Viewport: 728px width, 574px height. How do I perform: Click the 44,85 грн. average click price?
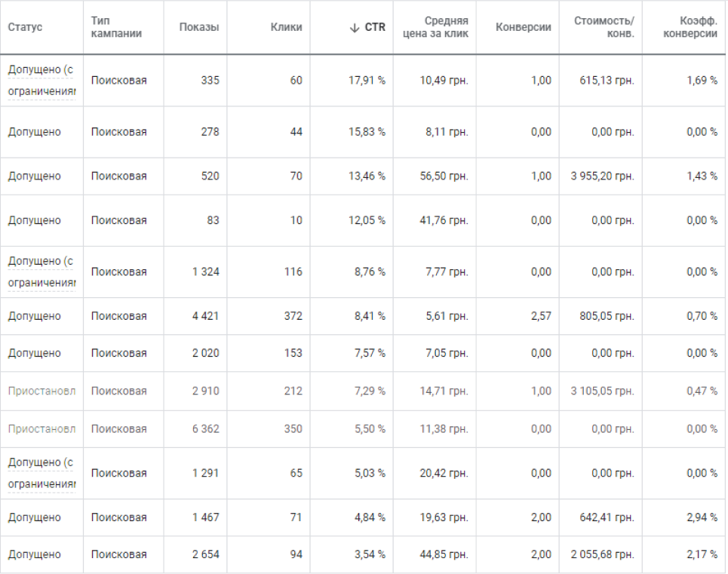(444, 554)
